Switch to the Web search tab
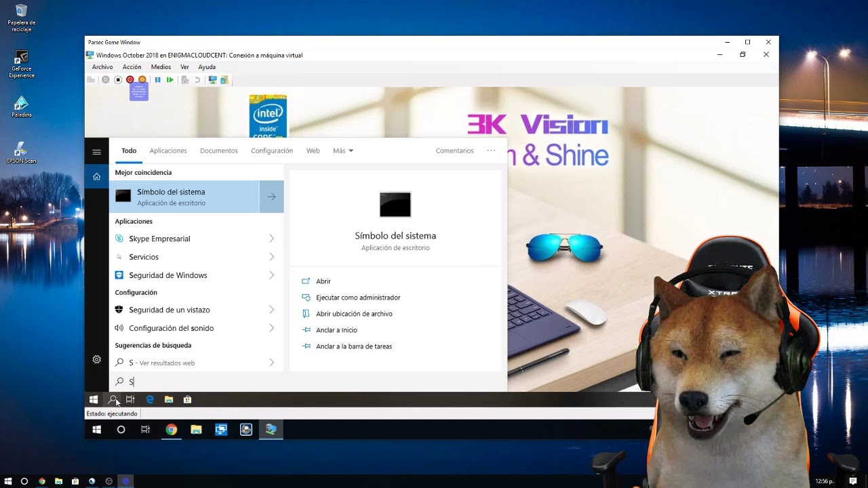 click(313, 150)
